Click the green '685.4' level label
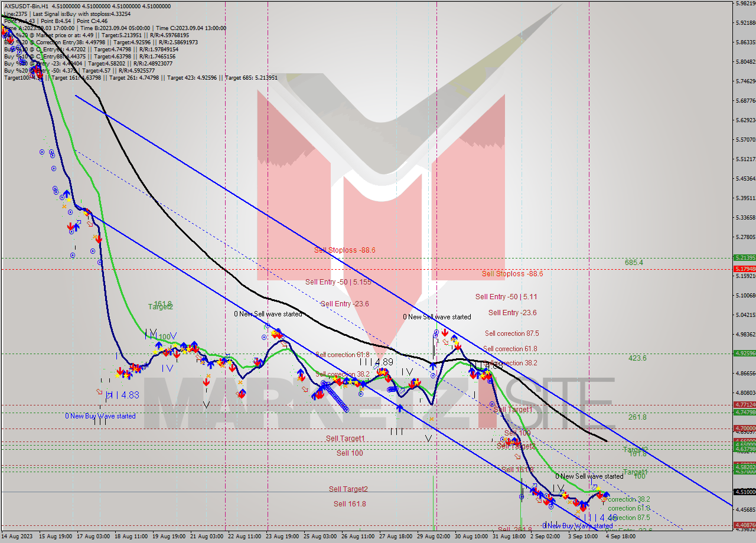Viewport: 756px width, 543px height. pyautogui.click(x=634, y=262)
